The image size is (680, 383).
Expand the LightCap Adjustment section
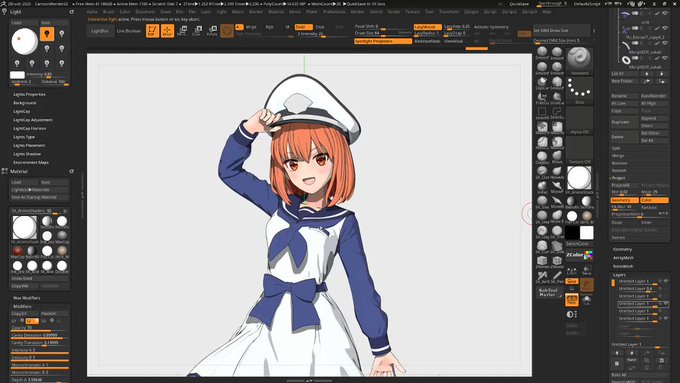pos(33,120)
